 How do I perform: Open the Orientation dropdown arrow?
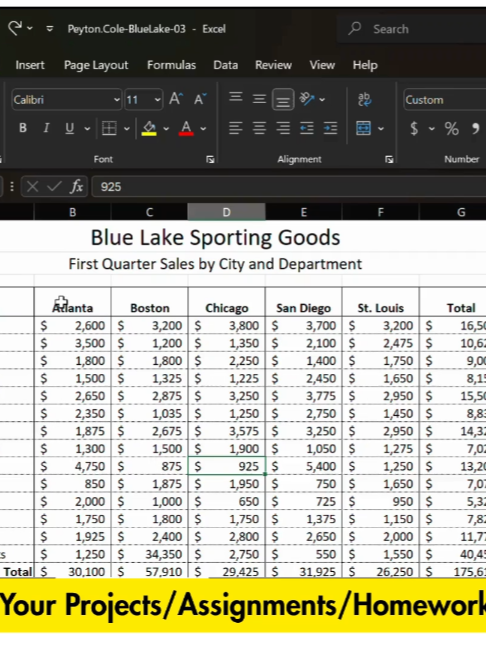[x=322, y=100]
